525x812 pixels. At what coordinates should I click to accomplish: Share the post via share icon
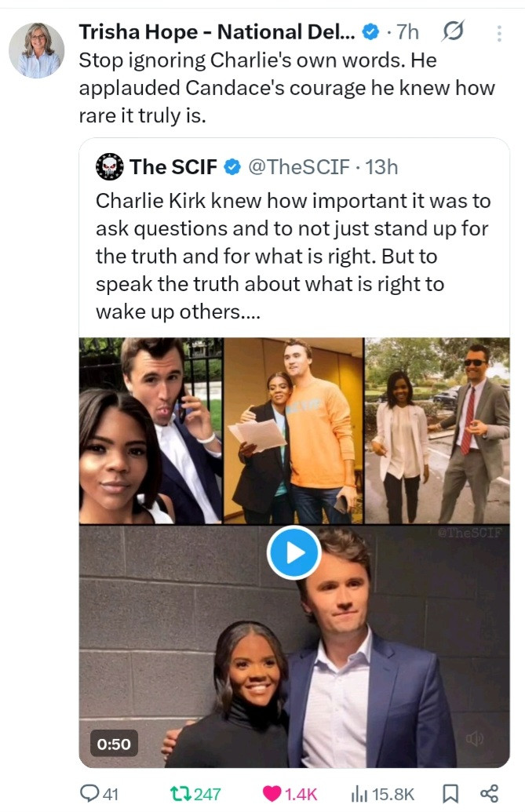tap(488, 793)
